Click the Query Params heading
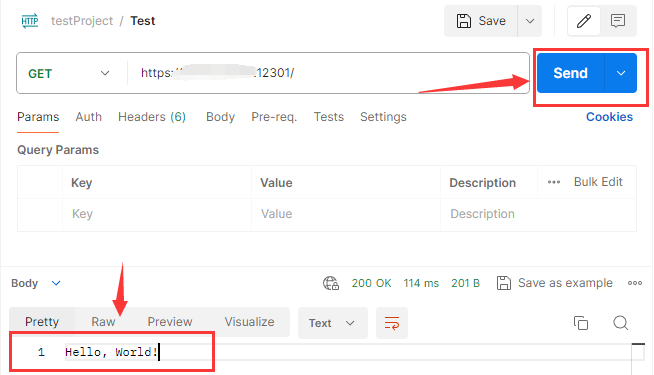This screenshot has height=375, width=654. click(x=58, y=150)
